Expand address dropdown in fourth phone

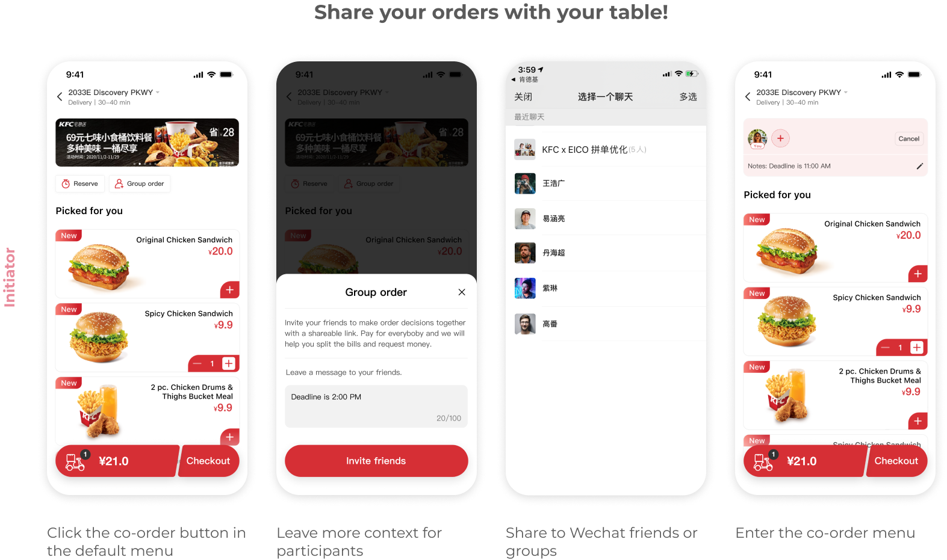pos(846,92)
